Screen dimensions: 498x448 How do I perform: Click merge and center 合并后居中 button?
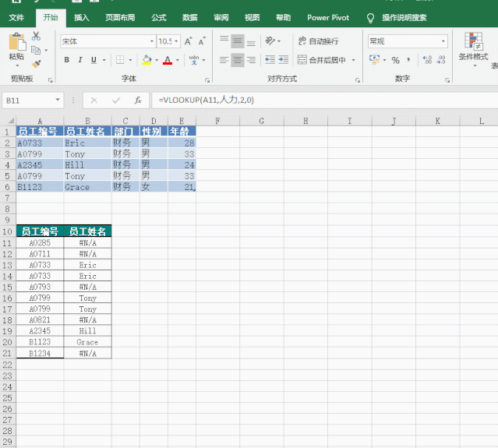(x=321, y=60)
